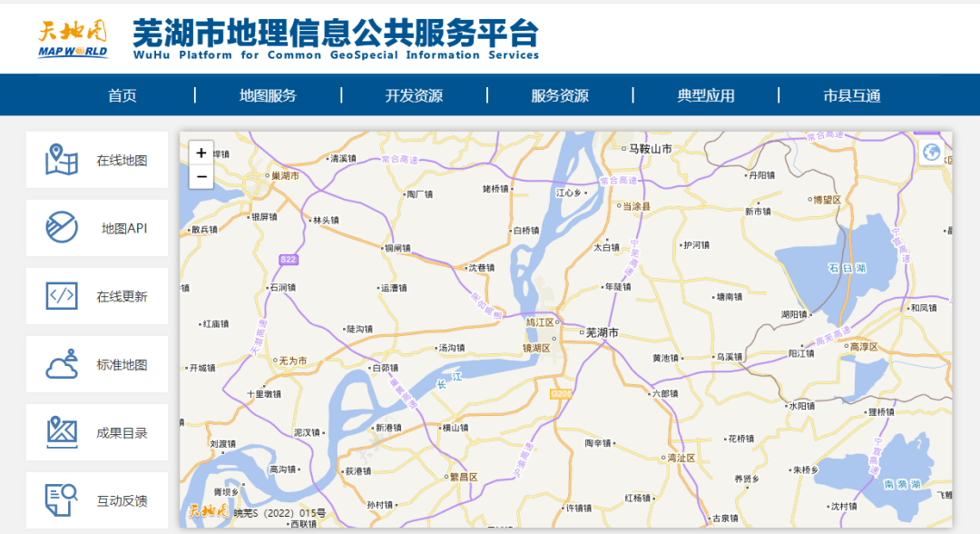This screenshot has height=534, width=980.
Task: Open the 首页 navigation tab
Action: (122, 95)
